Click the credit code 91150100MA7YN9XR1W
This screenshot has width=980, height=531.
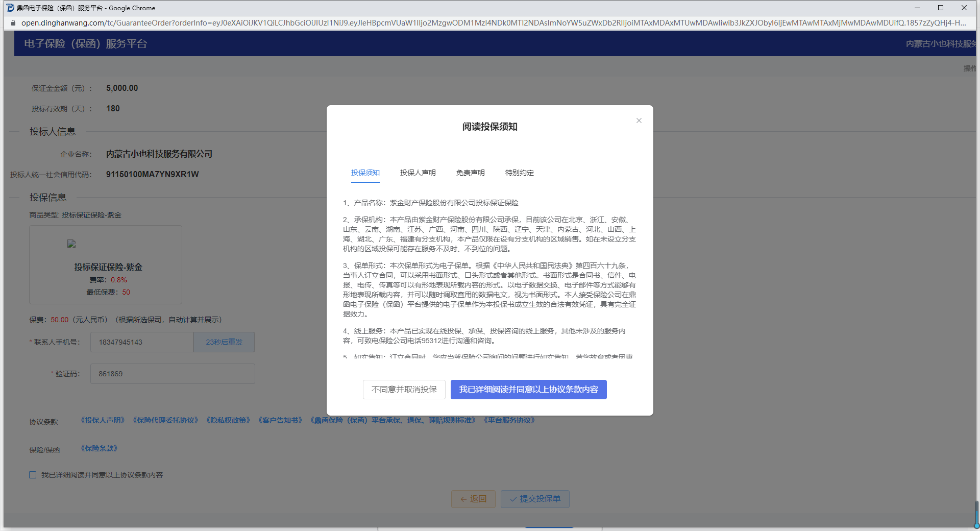[153, 174]
